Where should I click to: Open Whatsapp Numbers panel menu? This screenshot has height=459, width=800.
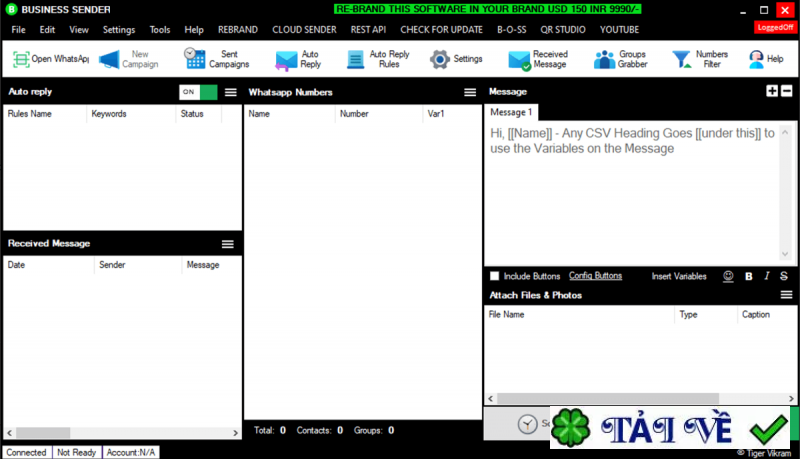pyautogui.click(x=470, y=92)
